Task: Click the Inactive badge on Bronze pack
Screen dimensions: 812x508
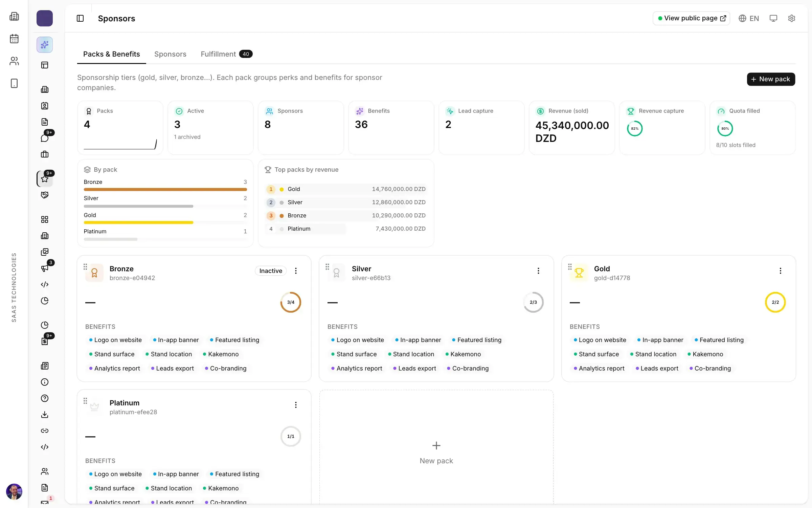Action: click(271, 271)
